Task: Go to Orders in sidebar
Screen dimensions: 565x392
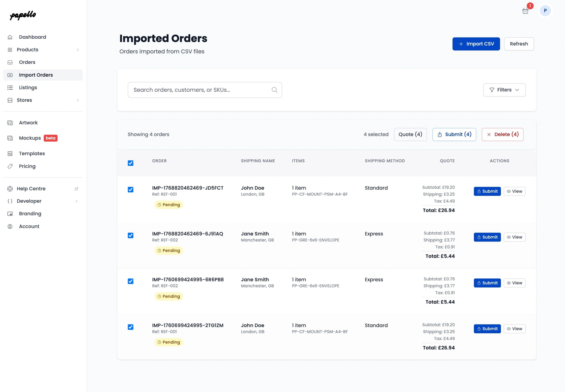Action: coord(27,62)
